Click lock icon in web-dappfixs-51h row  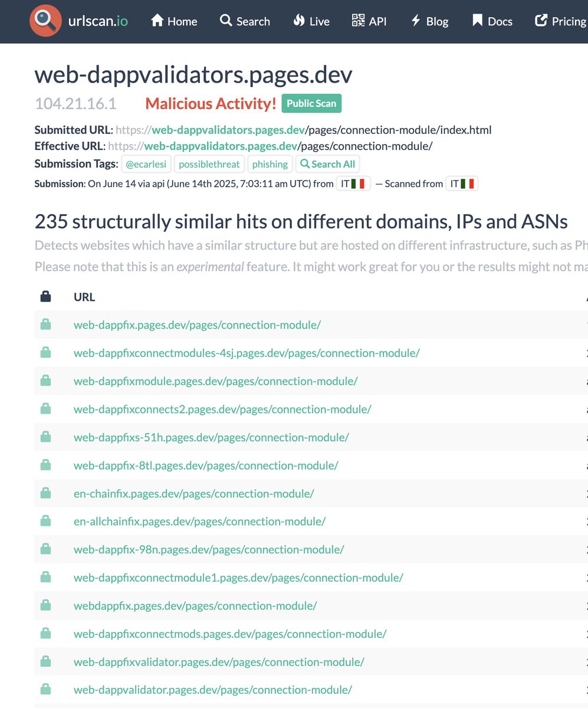[x=45, y=437]
